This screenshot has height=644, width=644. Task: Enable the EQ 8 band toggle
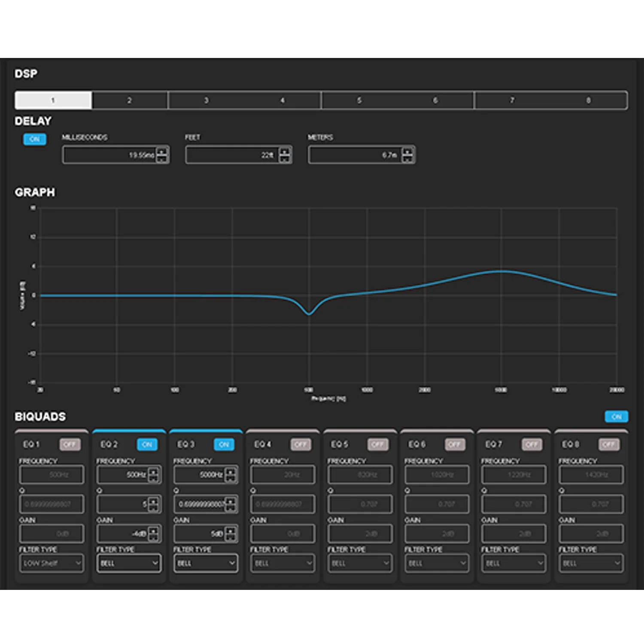pos(609,444)
